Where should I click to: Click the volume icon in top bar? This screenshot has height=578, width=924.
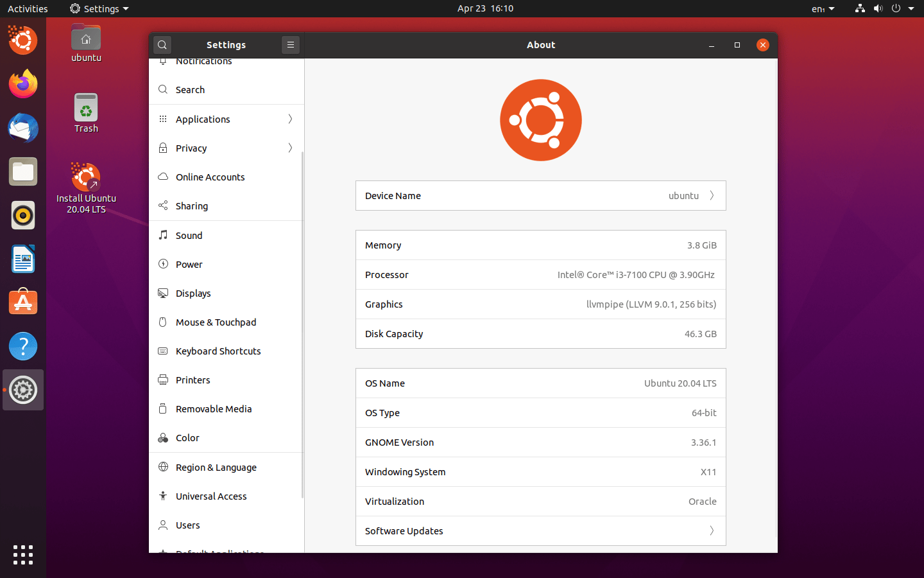point(878,8)
